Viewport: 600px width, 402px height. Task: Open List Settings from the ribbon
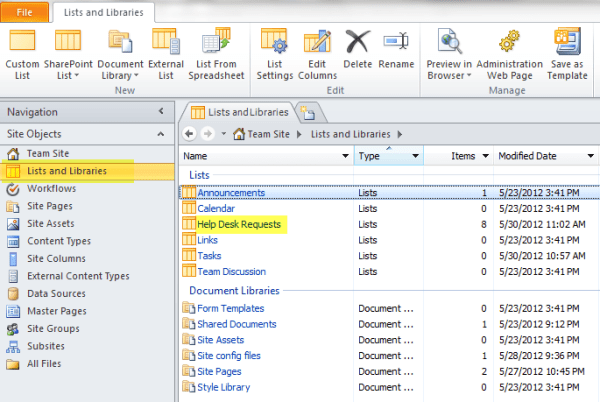coord(275,43)
